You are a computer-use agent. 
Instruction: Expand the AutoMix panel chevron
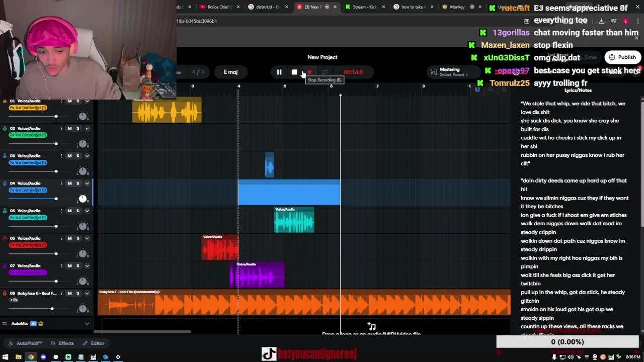coord(87,323)
